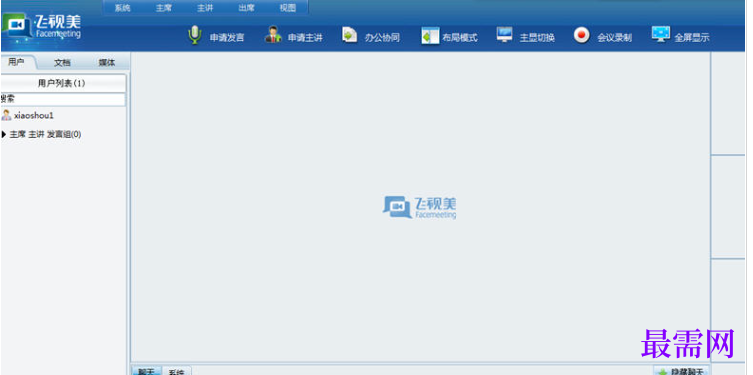Click the microphone icon for 申请发言
The image size is (753, 375).
pyautogui.click(x=194, y=35)
